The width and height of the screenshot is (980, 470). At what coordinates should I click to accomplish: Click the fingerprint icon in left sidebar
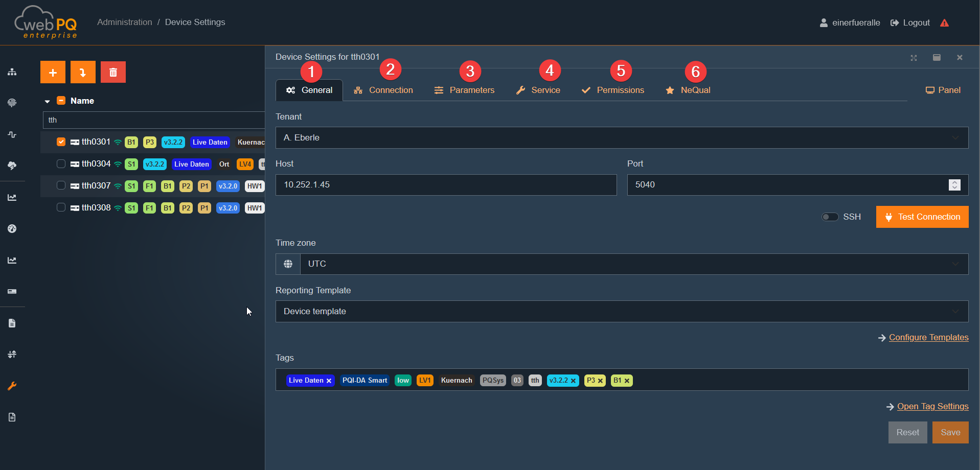(12, 103)
